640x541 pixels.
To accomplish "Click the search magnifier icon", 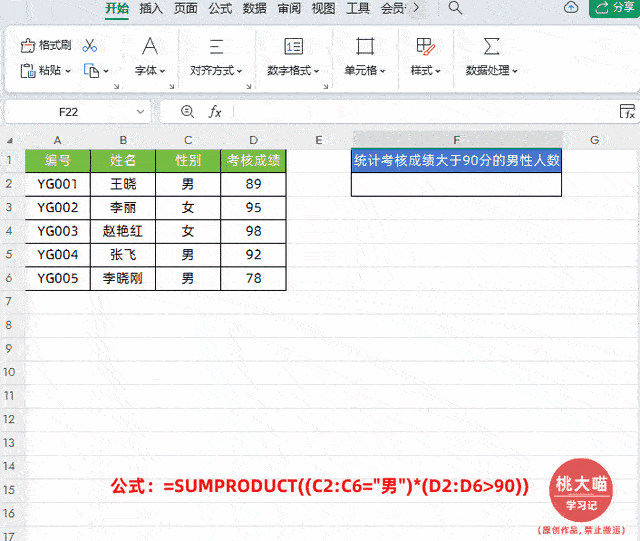I will point(455,8).
